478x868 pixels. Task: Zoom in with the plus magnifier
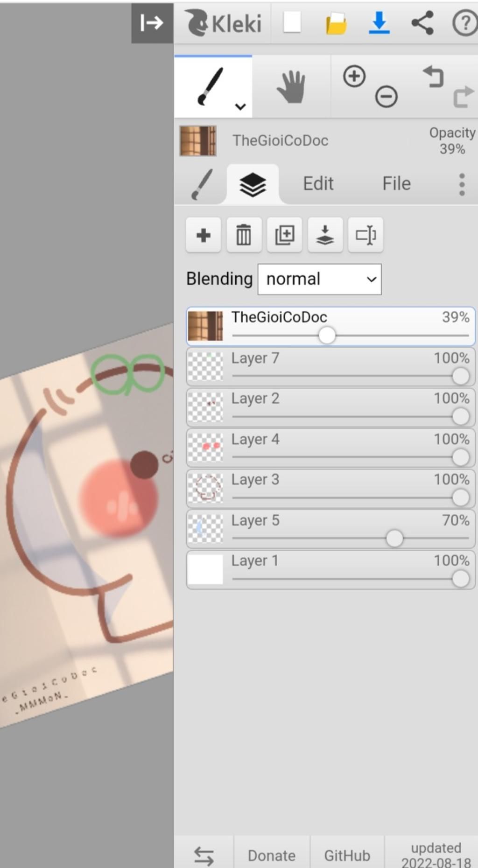(354, 76)
